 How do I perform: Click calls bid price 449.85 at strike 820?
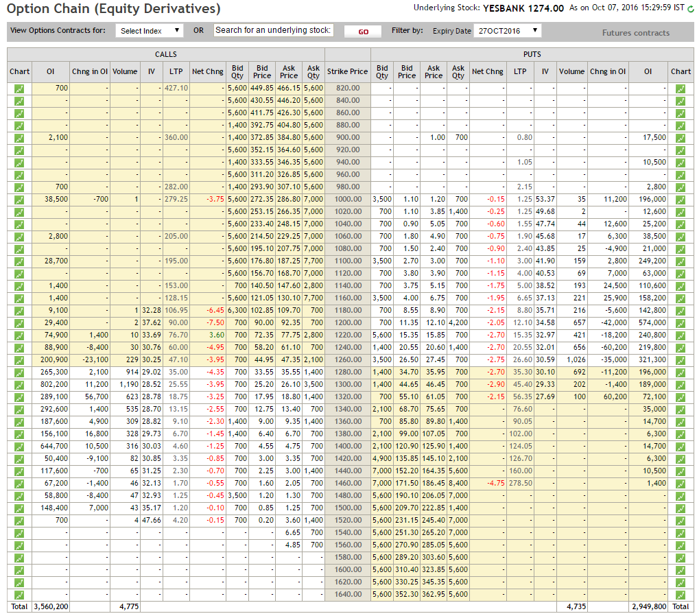(262, 88)
